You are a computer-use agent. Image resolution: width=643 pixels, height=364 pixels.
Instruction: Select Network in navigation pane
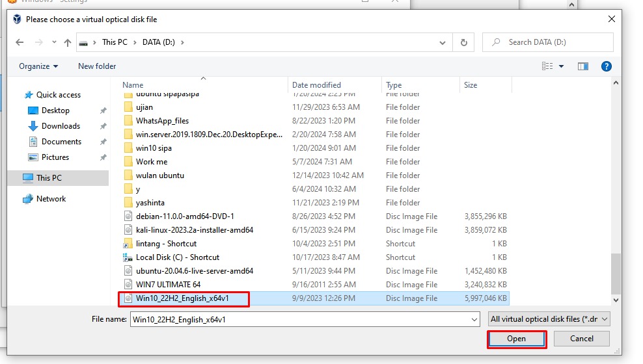click(x=51, y=199)
